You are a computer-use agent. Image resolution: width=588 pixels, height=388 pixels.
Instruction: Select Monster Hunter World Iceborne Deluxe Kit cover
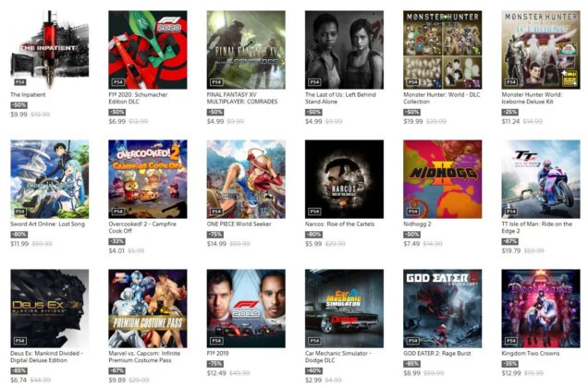[x=541, y=50]
